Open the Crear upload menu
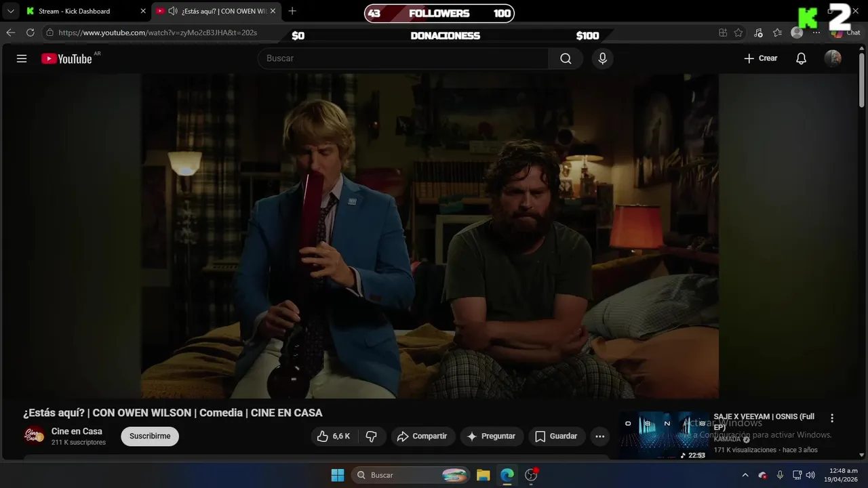This screenshot has width=868, height=488. coord(761,58)
